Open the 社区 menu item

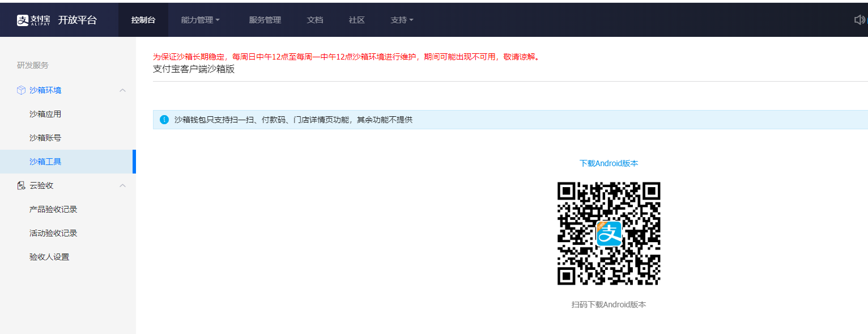click(357, 20)
